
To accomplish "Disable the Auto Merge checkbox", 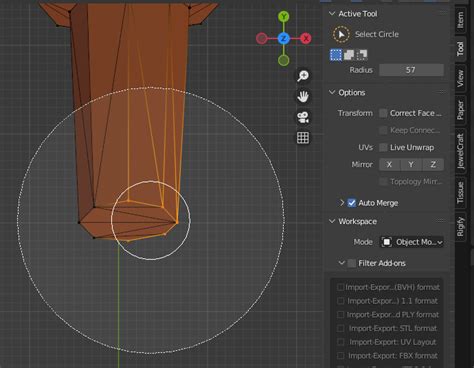I will (352, 203).
